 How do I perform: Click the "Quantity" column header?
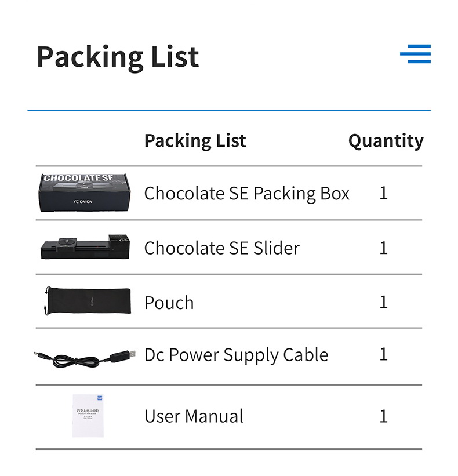pos(386,141)
